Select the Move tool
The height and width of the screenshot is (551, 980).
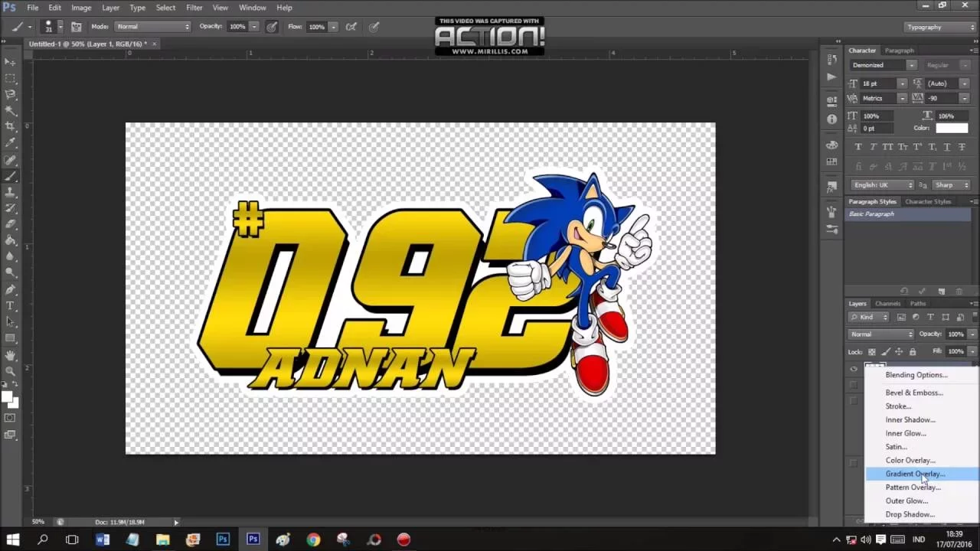[x=10, y=61]
